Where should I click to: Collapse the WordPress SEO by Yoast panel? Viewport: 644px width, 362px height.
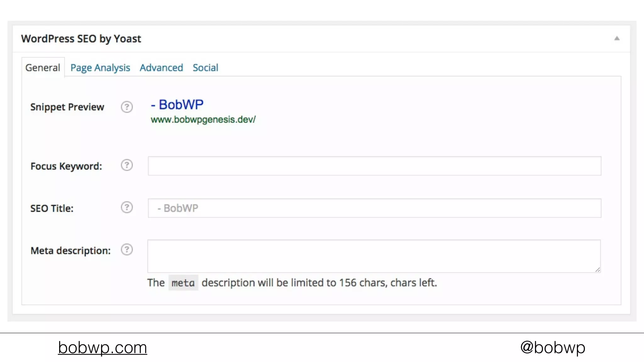617,39
